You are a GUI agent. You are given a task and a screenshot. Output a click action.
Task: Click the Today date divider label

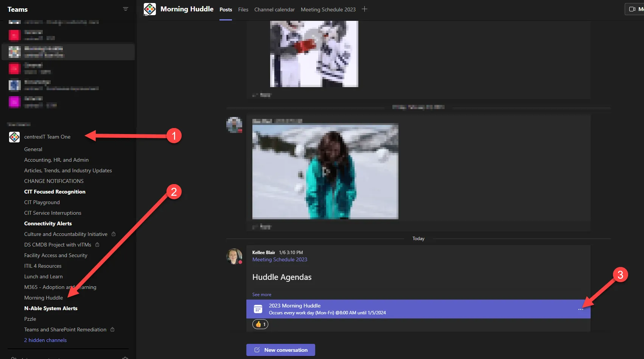418,239
